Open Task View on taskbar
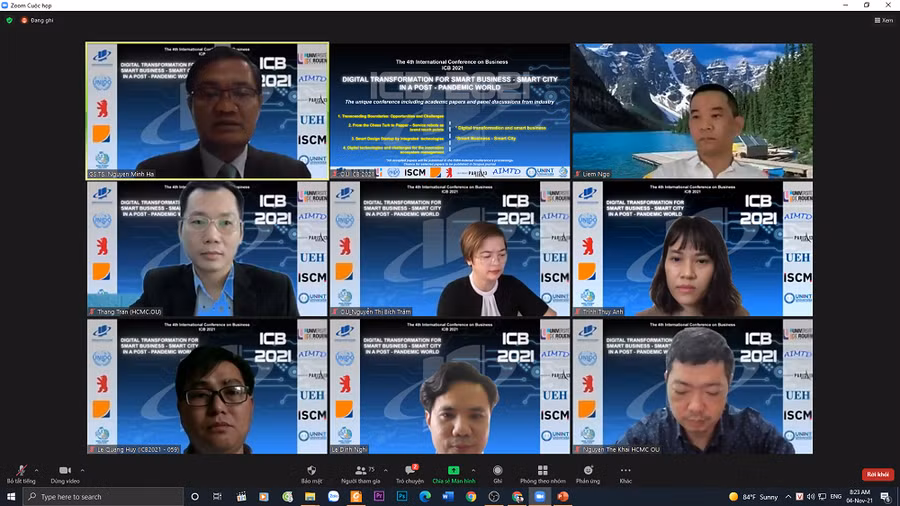Image resolution: width=900 pixels, height=506 pixels. (217, 497)
